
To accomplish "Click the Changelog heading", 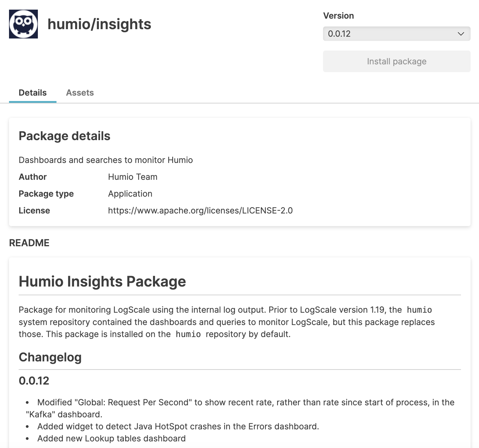I will [50, 357].
